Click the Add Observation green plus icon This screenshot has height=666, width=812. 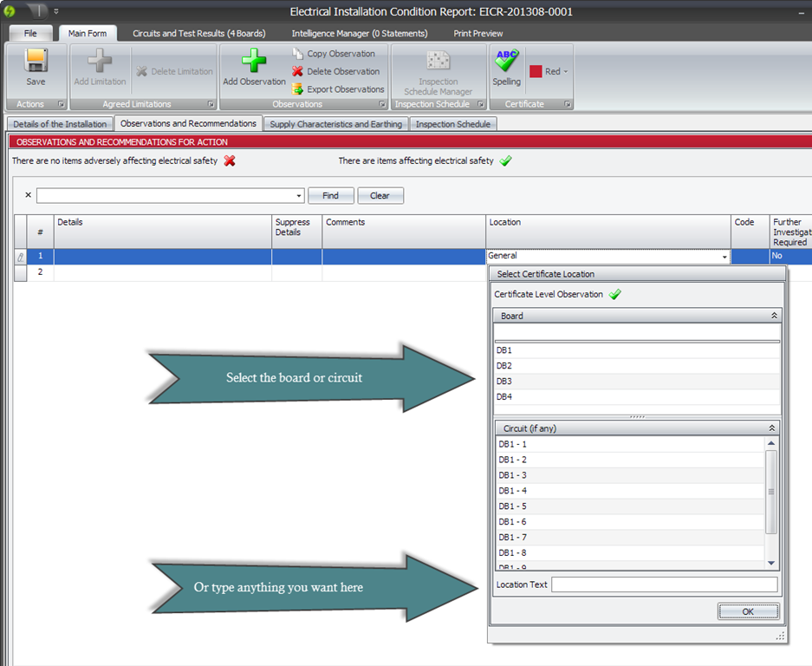(x=254, y=62)
